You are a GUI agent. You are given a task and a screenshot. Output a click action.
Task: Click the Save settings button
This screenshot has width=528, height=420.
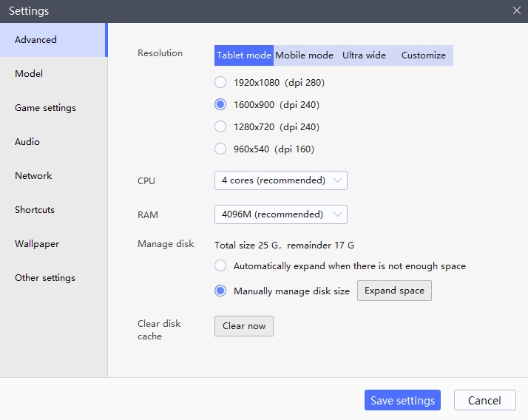402,401
